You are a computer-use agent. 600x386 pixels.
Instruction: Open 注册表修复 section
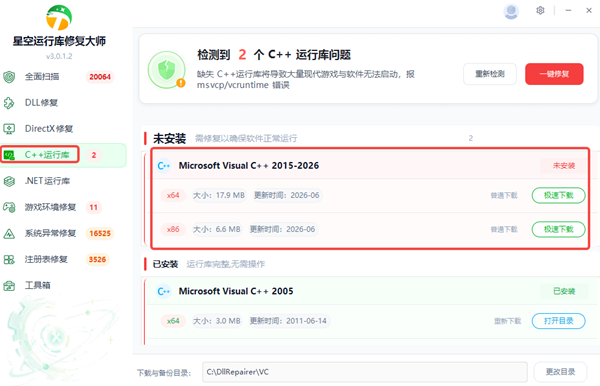point(46,259)
